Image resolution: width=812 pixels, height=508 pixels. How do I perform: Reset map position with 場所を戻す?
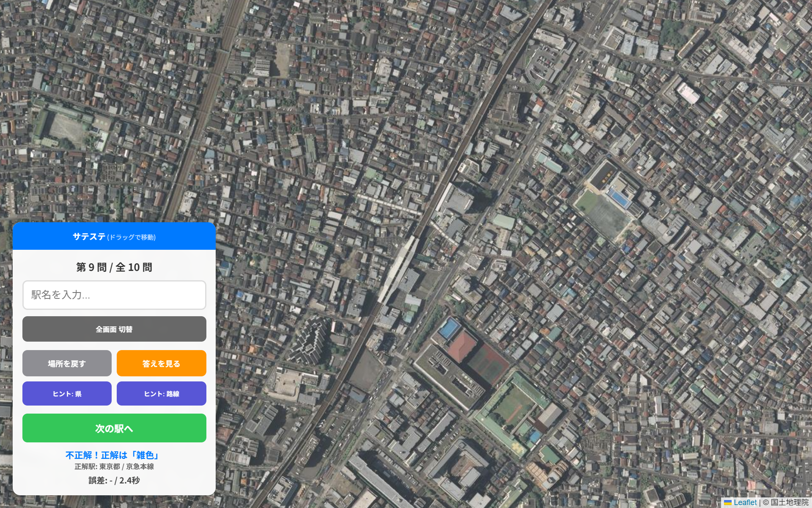click(x=67, y=363)
